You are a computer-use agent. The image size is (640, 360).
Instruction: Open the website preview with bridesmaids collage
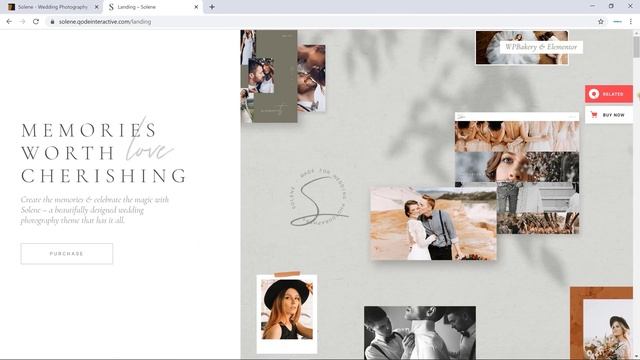[x=517, y=173]
